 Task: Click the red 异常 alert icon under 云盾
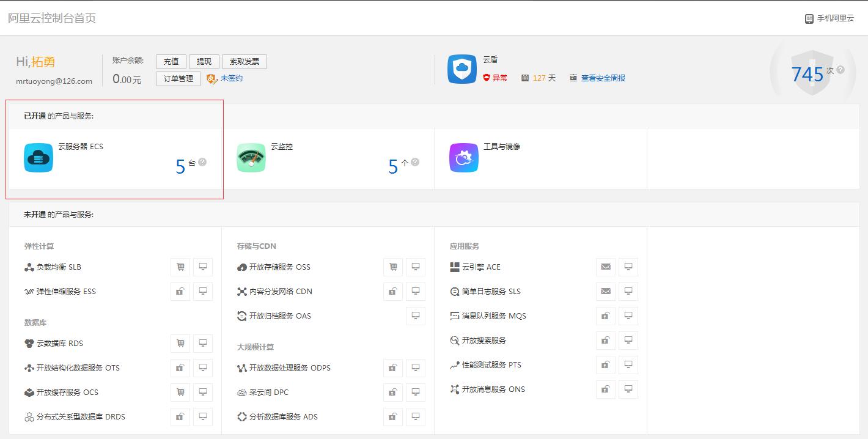[485, 78]
